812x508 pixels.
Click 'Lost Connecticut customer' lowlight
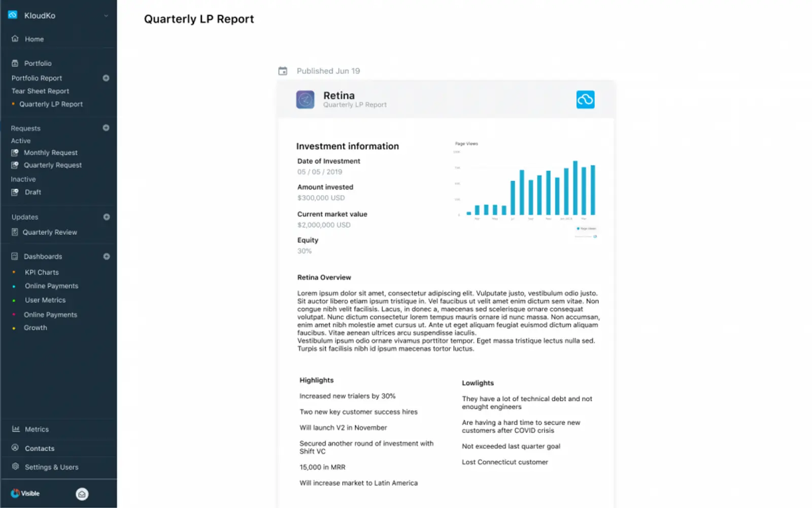[505, 462]
